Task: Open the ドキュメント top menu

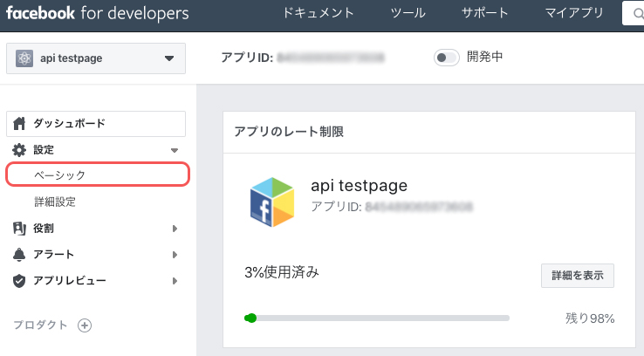Action: tap(319, 13)
